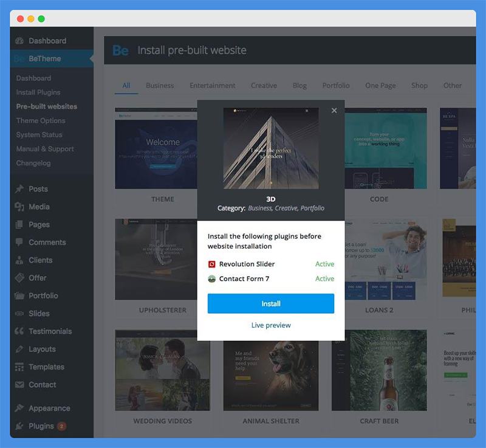
Task: Open Manual & Support submenu item
Action: pyautogui.click(x=45, y=149)
